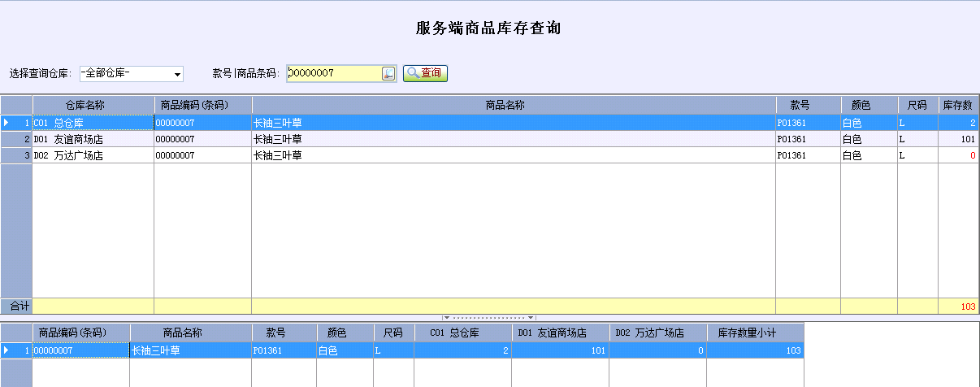
Task: Click into the 款号|商品条码 input field
Action: [x=333, y=74]
